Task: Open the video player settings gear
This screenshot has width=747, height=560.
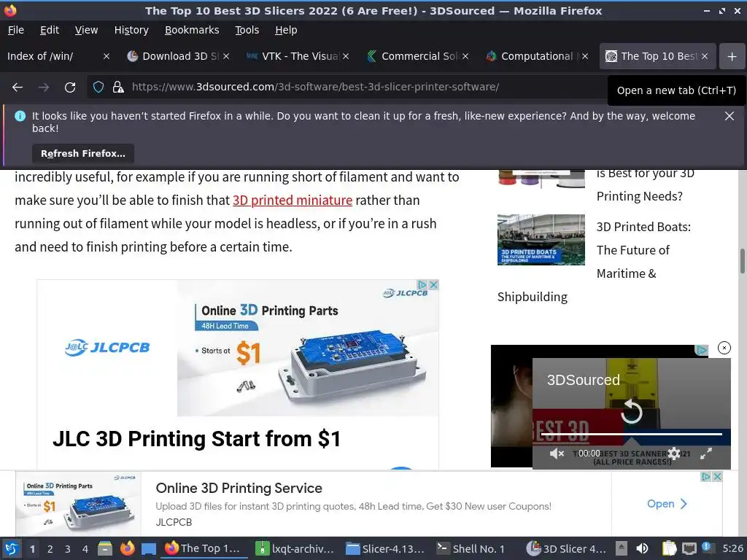Action: coord(673,454)
